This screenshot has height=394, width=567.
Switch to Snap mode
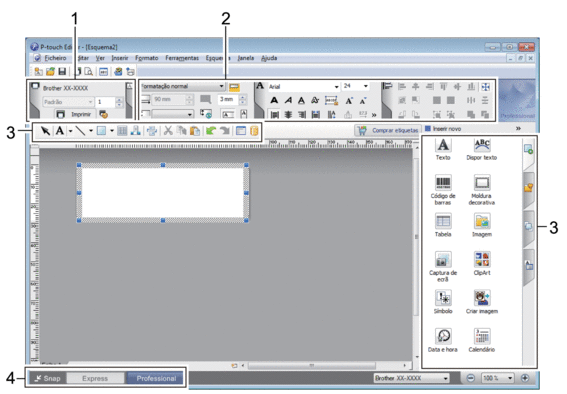click(x=48, y=378)
